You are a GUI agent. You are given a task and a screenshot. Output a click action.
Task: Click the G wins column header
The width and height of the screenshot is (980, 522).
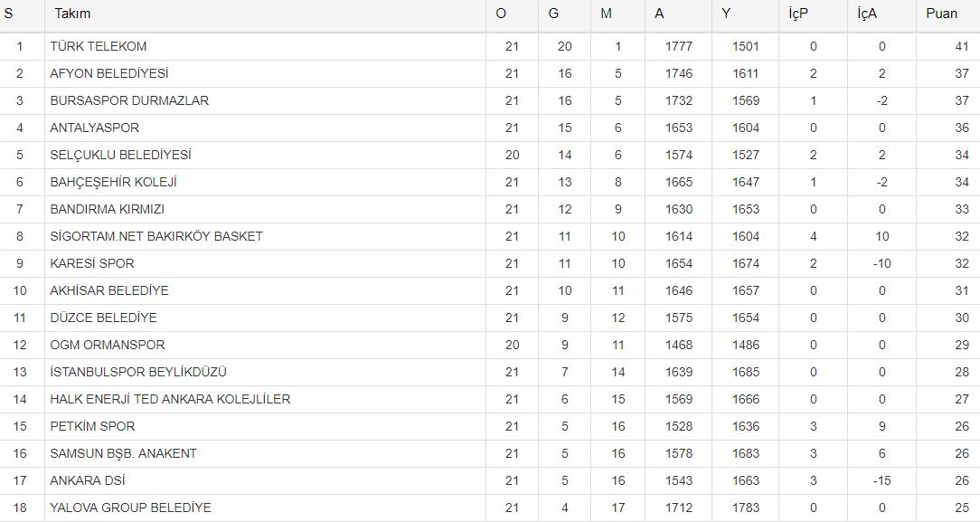(x=553, y=14)
